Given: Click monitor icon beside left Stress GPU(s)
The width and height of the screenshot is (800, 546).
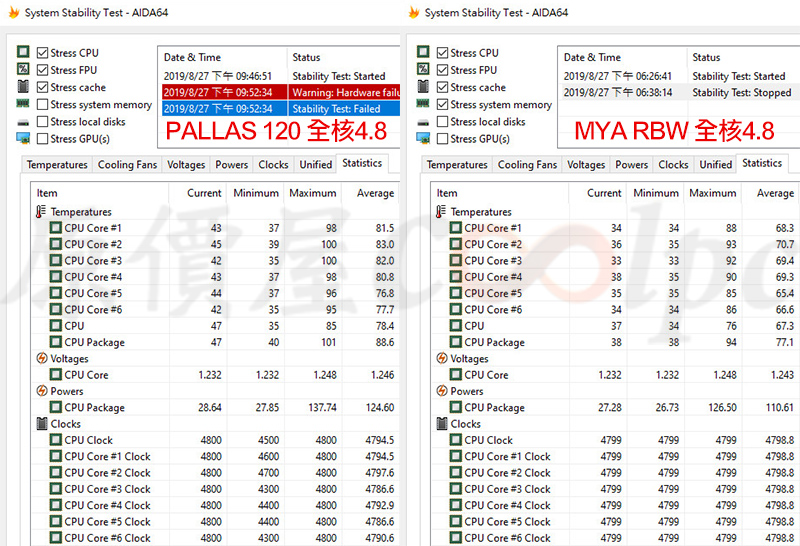Looking at the screenshot, I should (23, 138).
